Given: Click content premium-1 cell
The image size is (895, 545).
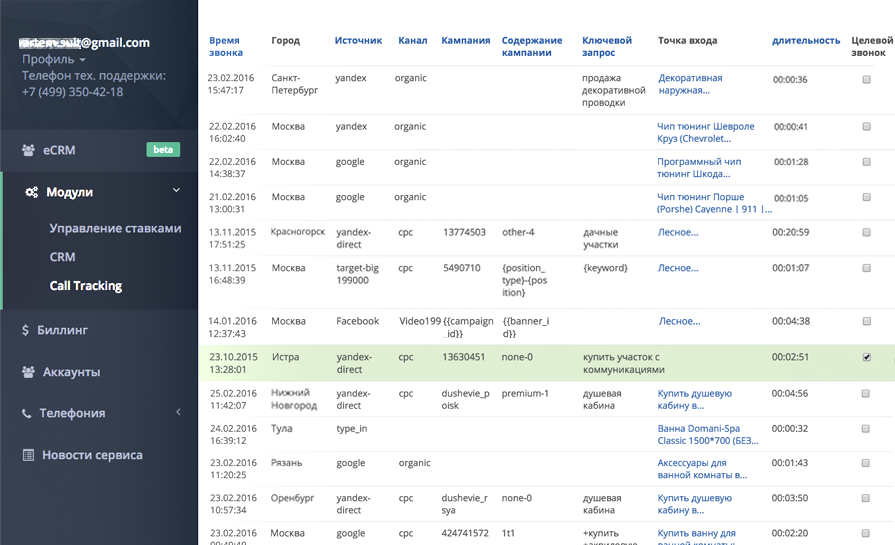Looking at the screenshot, I should (525, 393).
